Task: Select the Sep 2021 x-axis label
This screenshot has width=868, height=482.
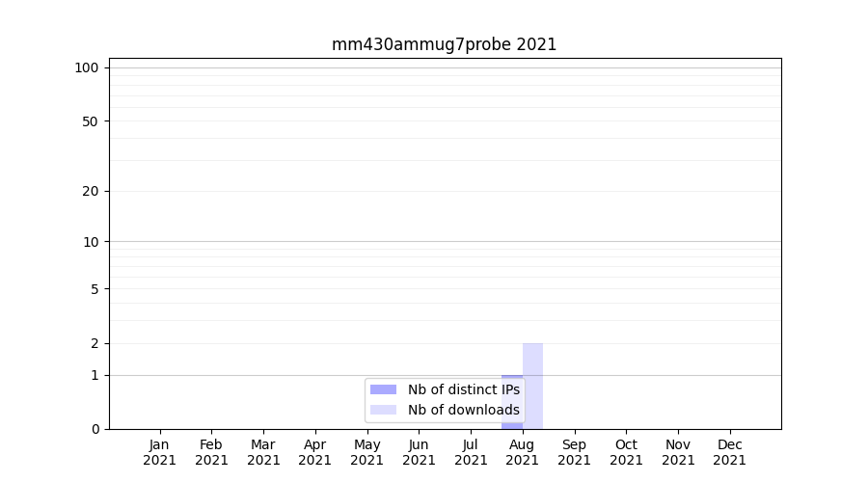Action: point(574,452)
